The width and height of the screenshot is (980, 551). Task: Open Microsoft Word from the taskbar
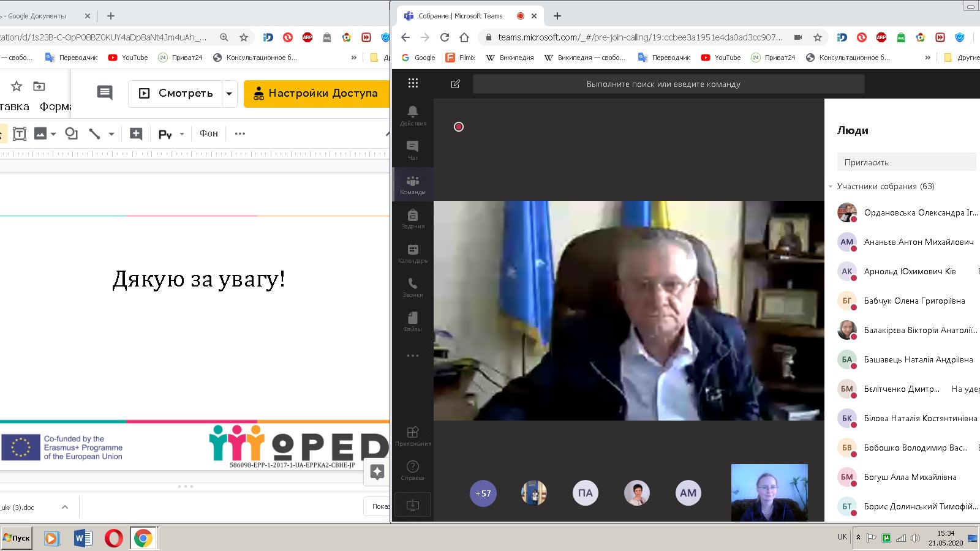[x=83, y=538]
